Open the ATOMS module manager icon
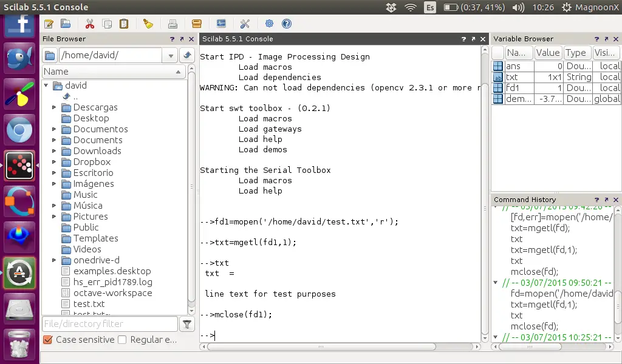Screen dimensions: 622x364 click(x=197, y=24)
